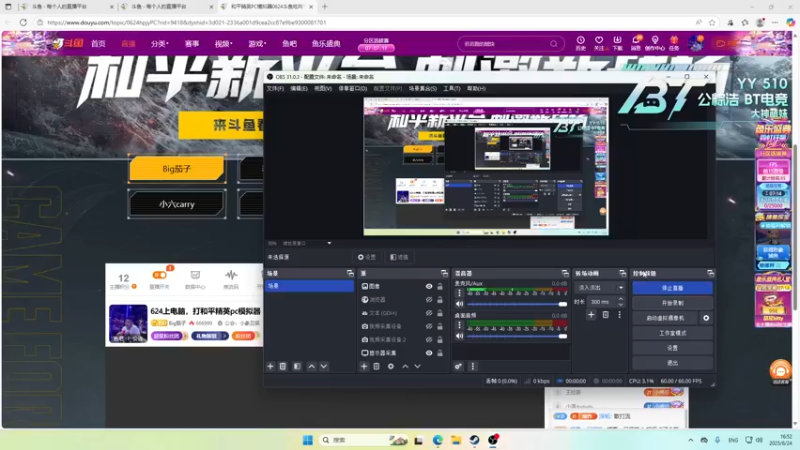Show the 浏览器 source
Image resolution: width=800 pixels, height=450 pixels.
tap(429, 300)
